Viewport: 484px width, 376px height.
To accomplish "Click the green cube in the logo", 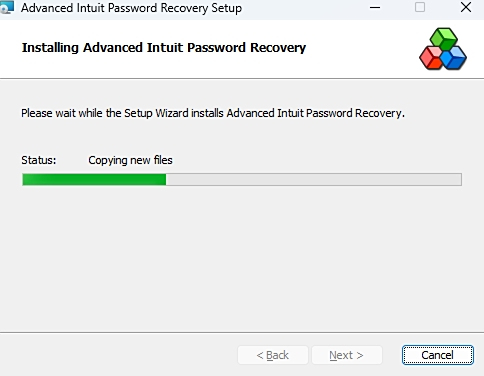I will (x=443, y=38).
